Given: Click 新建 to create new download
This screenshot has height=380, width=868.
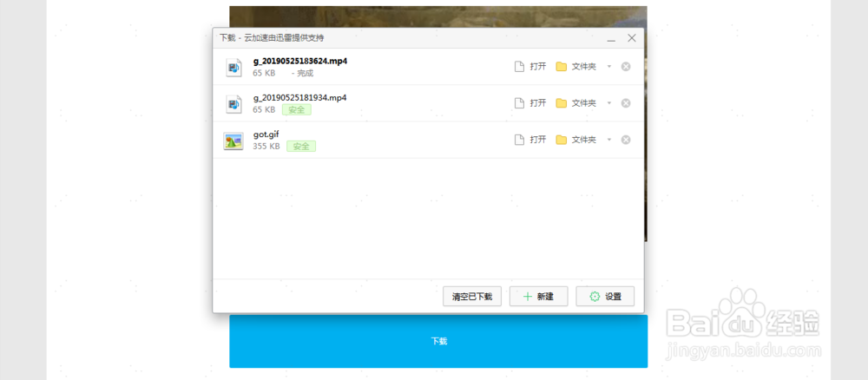Looking at the screenshot, I should coord(539,297).
